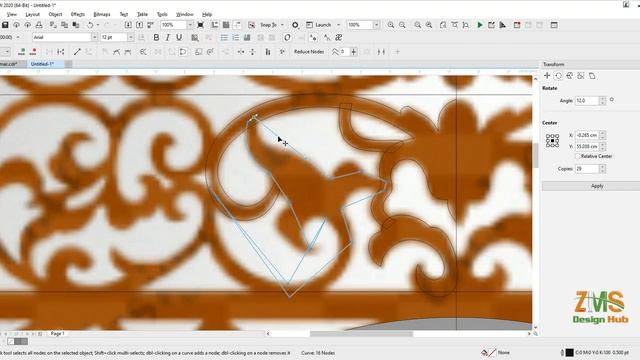This screenshot has width=640, height=360.
Task: Click the Text properties O icon
Action: pyautogui.click(x=287, y=38)
